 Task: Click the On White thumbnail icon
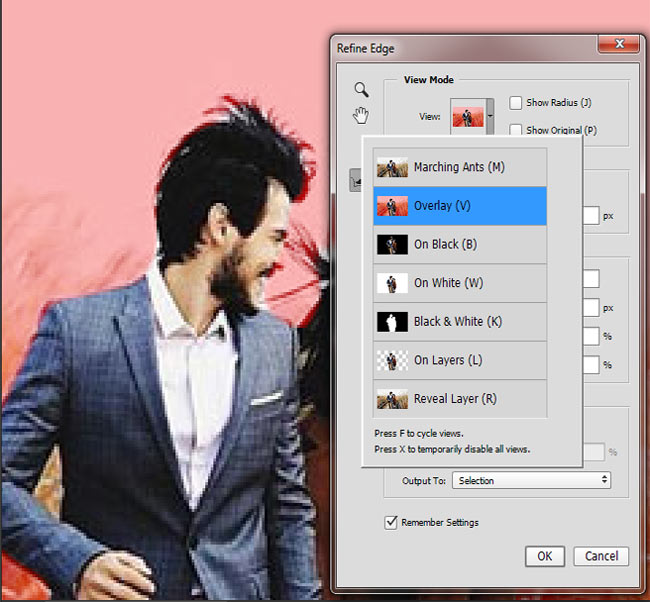point(391,283)
